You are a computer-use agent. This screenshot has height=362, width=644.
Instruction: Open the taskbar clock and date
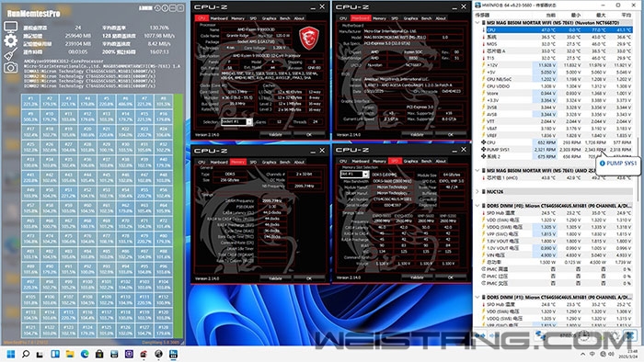tap(629, 354)
